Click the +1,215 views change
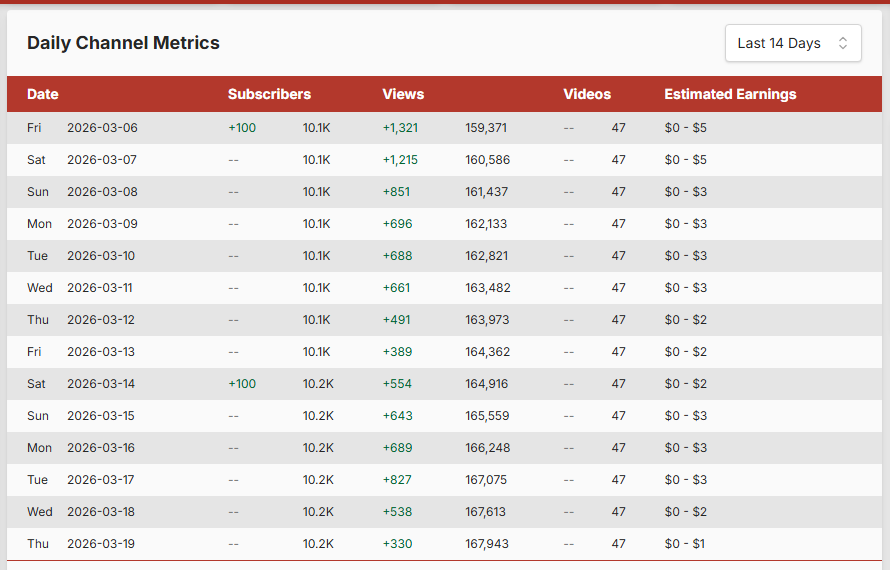Image resolution: width=890 pixels, height=570 pixels. pos(400,160)
